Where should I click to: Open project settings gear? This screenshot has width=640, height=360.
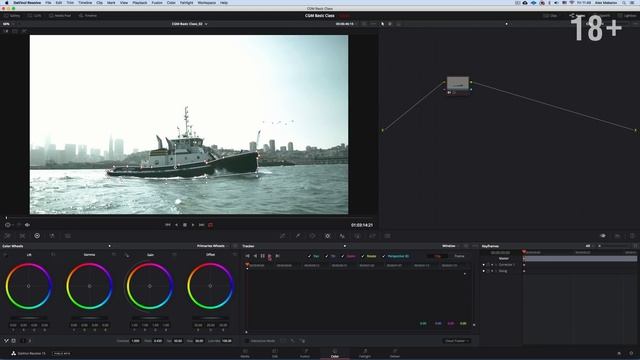[x=631, y=353]
